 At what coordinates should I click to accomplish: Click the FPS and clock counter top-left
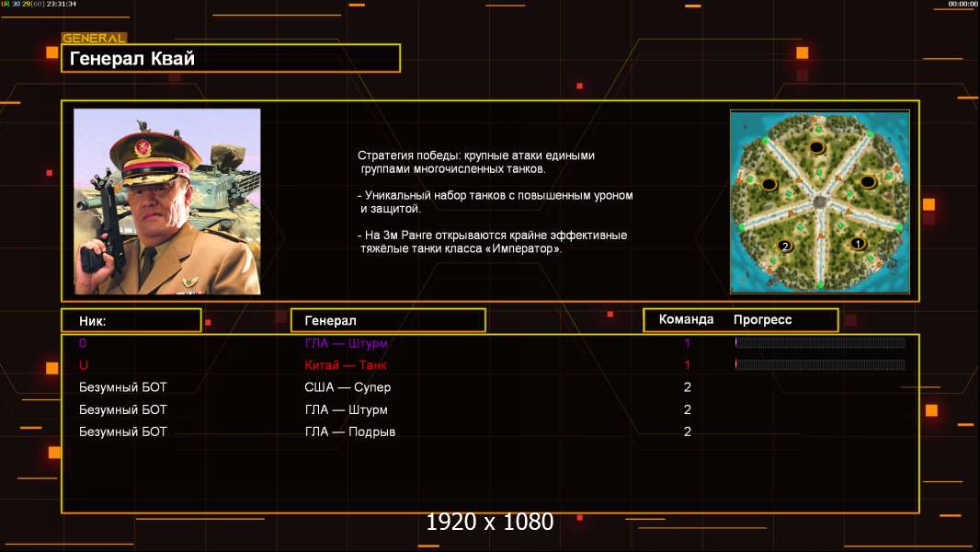pos(39,4)
